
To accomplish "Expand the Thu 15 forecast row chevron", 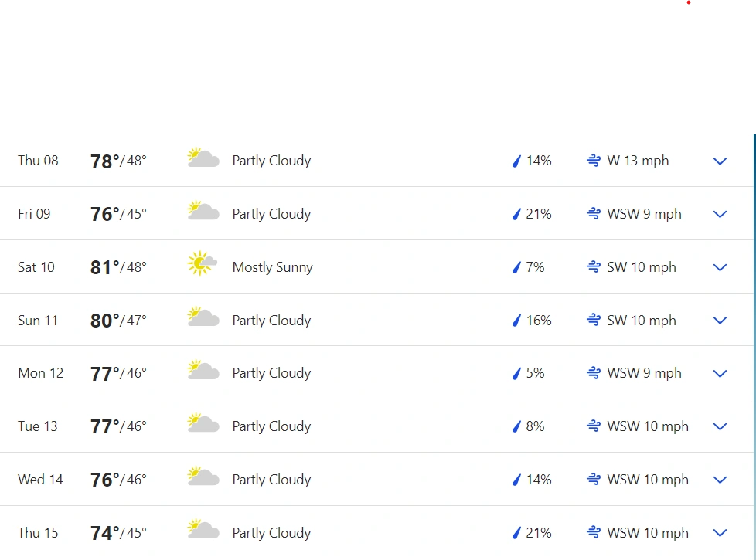I will point(720,533).
